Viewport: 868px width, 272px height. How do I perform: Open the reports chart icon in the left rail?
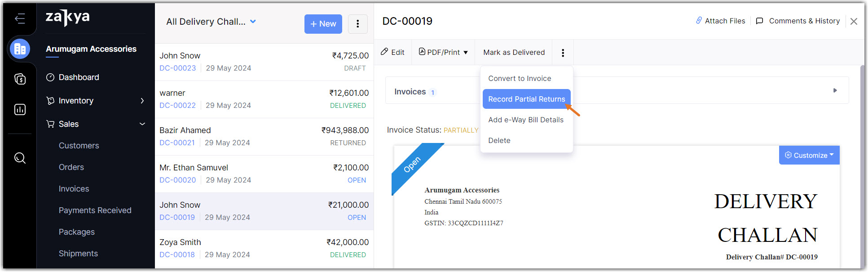(20, 109)
